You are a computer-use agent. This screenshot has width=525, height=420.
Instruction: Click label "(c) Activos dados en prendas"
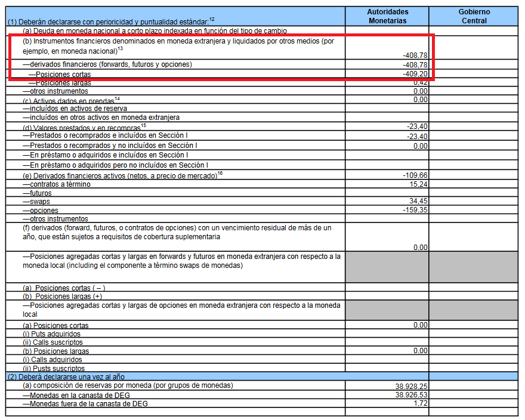click(x=71, y=100)
